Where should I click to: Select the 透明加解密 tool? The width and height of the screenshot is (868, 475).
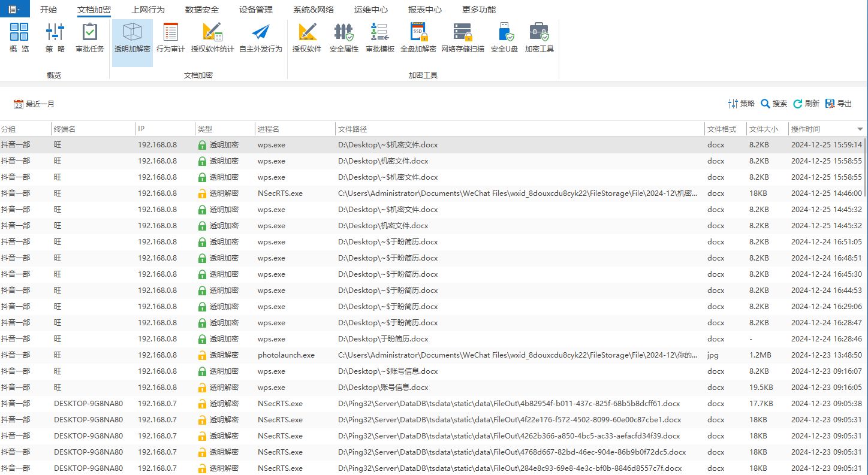click(x=132, y=38)
